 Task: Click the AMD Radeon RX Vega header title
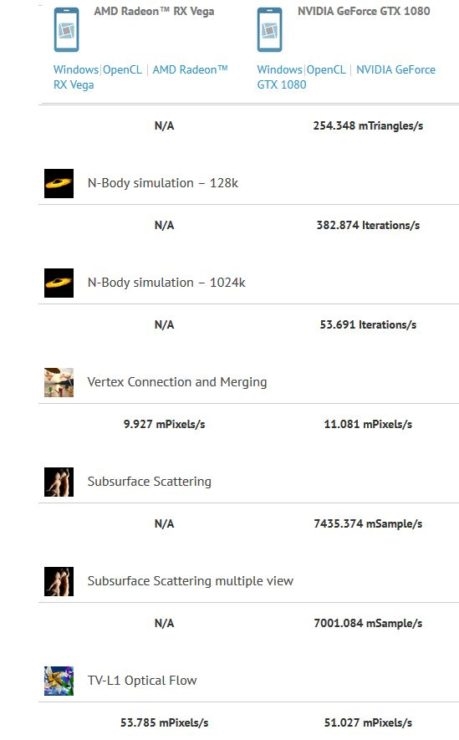154,11
